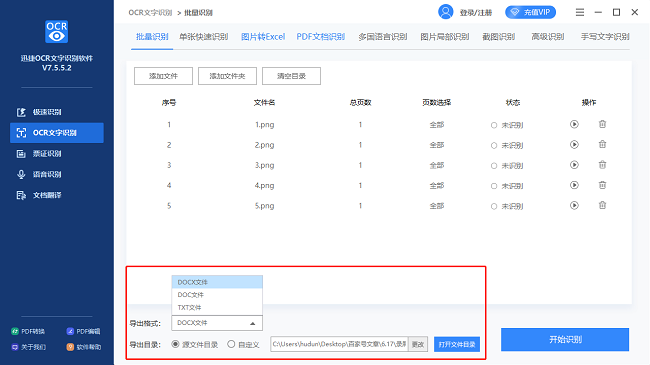Click status circle of 3.png row
This screenshot has height=365, width=650.
pos(494,166)
